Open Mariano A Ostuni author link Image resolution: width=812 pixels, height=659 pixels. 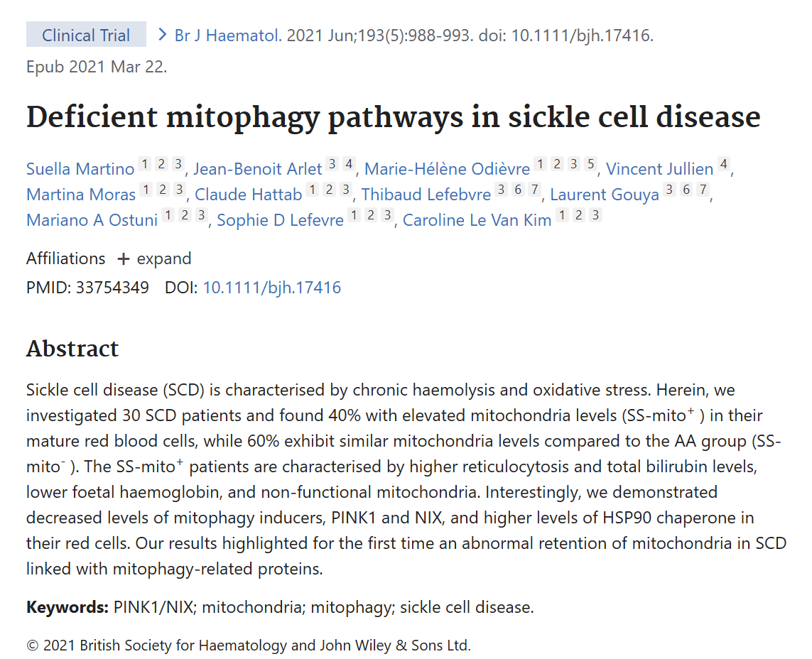click(x=92, y=220)
